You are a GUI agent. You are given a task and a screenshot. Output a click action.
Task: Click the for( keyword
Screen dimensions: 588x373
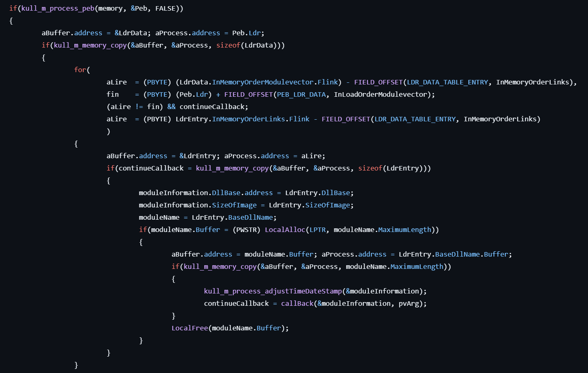coord(82,70)
